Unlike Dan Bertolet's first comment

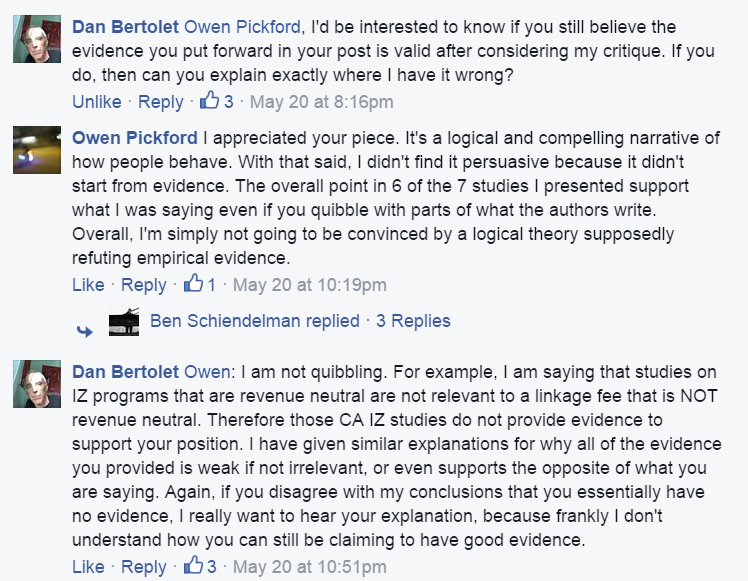click(97, 101)
